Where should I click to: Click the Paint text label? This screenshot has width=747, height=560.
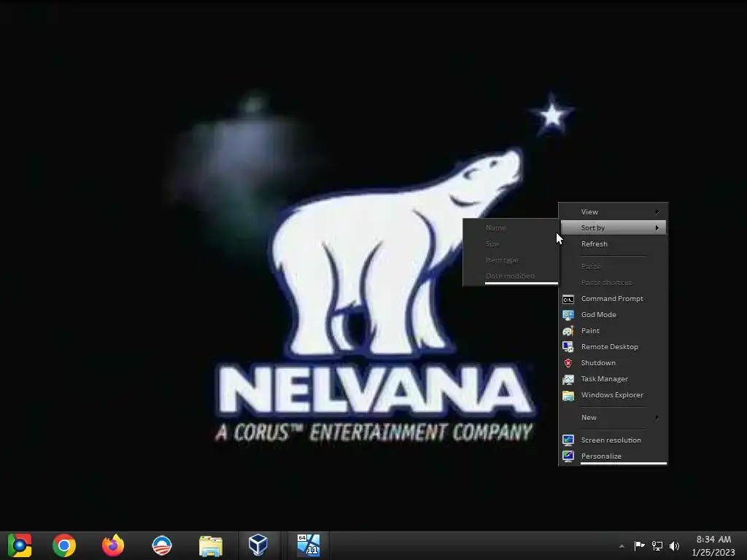pyautogui.click(x=590, y=331)
